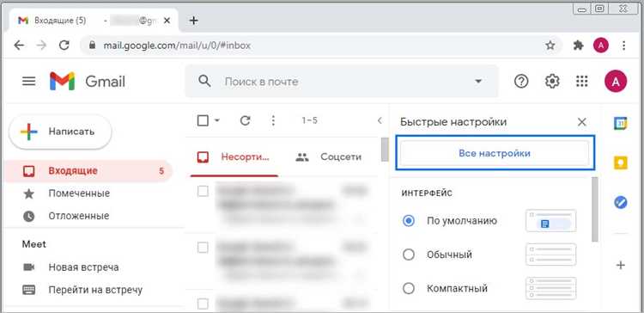Screen dimensions: 644x313
Task: Click the settings gear icon
Action: coord(552,82)
